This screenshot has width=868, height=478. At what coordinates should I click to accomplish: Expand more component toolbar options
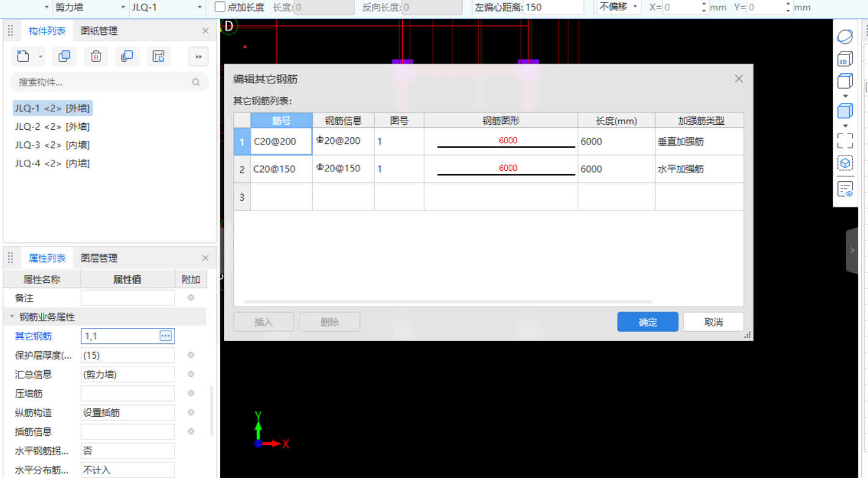[198, 56]
